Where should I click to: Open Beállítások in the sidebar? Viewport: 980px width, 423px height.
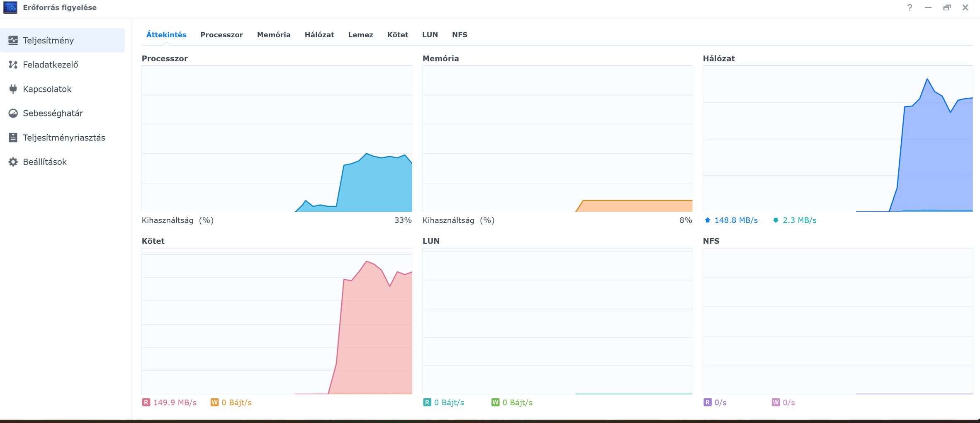pyautogui.click(x=62, y=162)
